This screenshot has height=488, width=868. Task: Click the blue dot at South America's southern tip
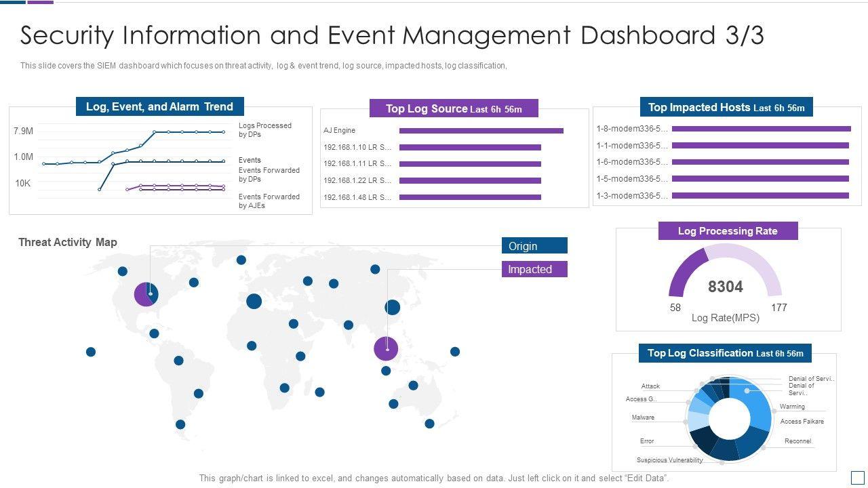point(180,424)
